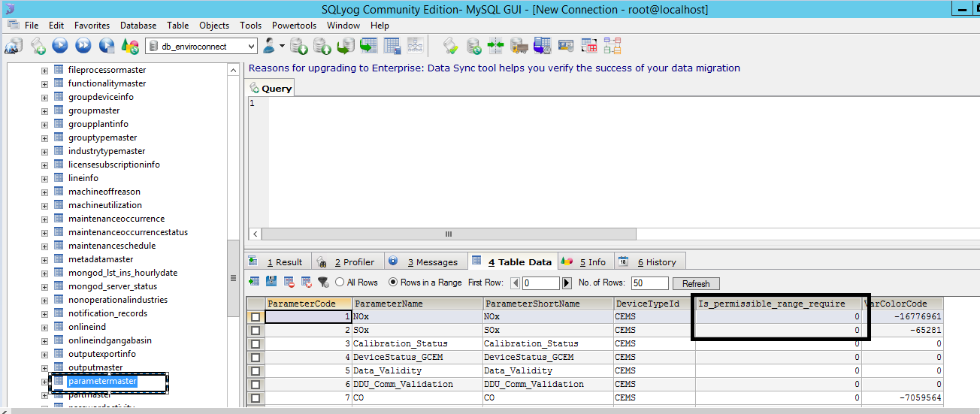
Task: Cancel changes using the red X grid icon
Action: pos(306,283)
